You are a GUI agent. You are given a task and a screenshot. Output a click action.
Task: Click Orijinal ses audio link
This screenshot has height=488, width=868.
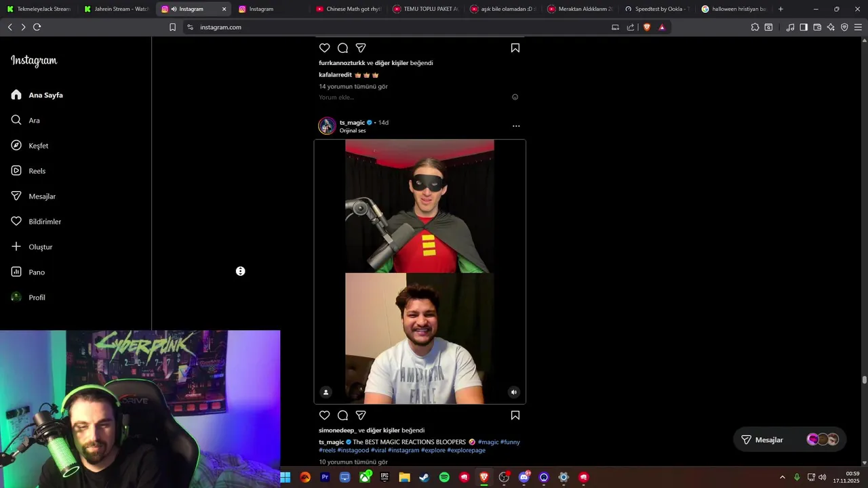(x=353, y=131)
